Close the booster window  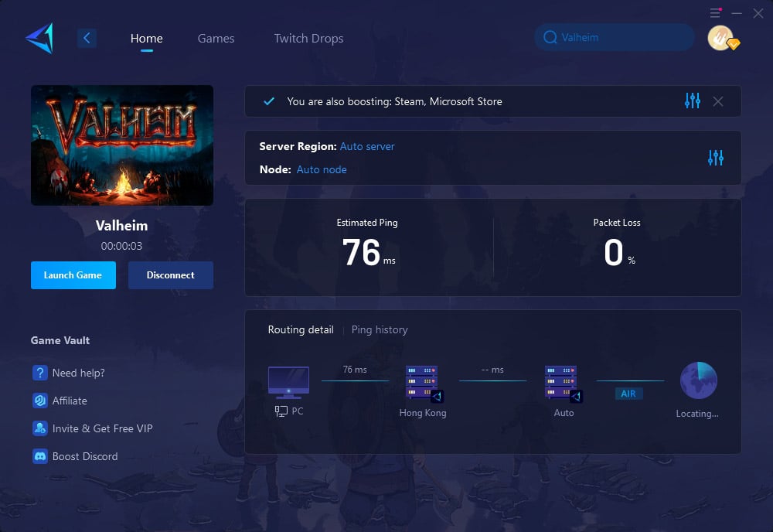point(758,13)
